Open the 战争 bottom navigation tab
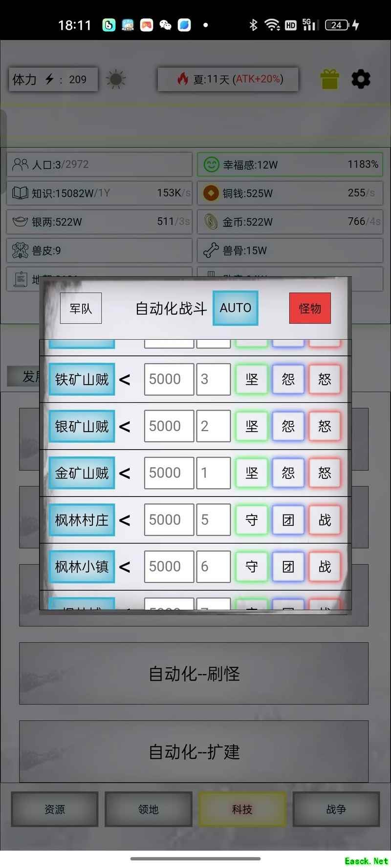 pos(336,809)
